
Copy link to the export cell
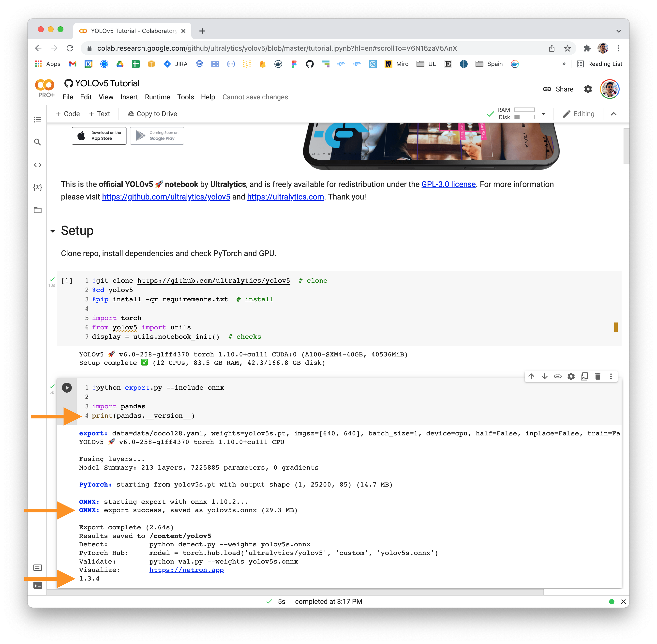pos(558,376)
